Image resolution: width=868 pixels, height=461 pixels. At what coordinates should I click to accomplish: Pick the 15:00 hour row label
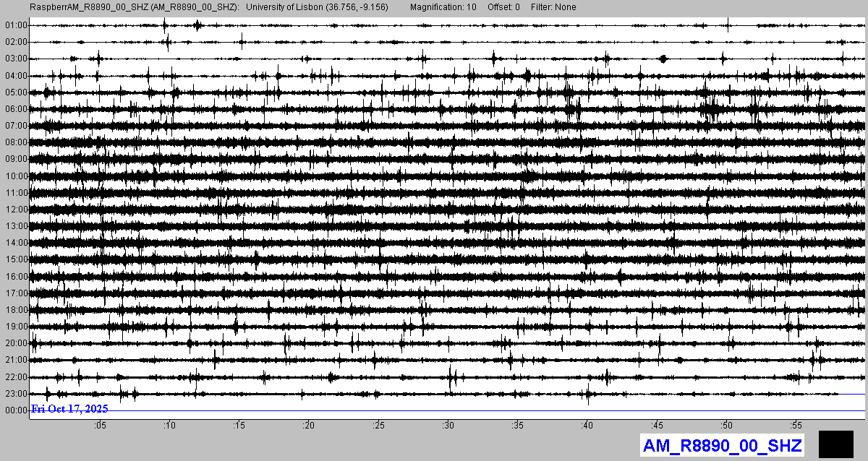point(15,259)
